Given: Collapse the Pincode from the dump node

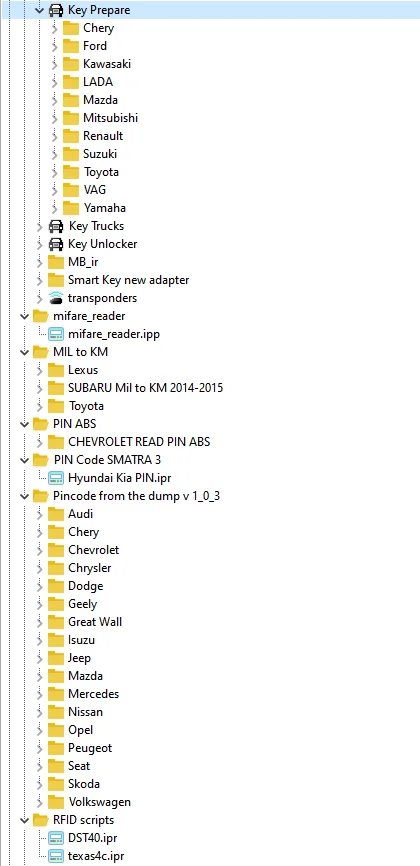Looking at the screenshot, I should click(24, 496).
